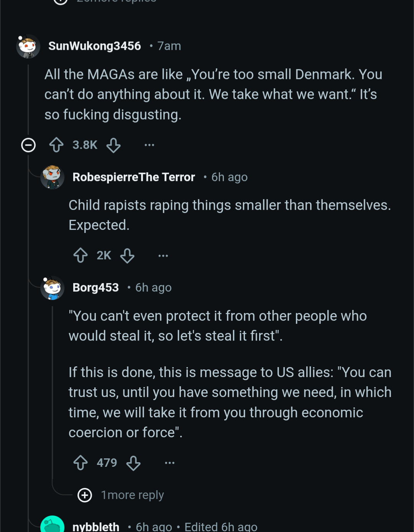Open more options on SunWukong3456's comment
This screenshot has width=414, height=532.
(149, 145)
